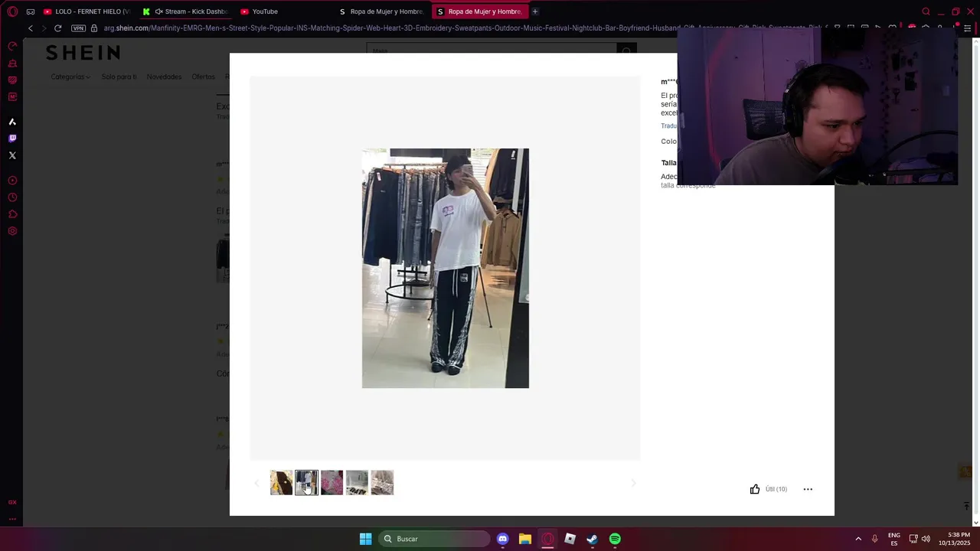This screenshot has height=551, width=980.
Task: Open the volume tray control
Action: coord(926,539)
